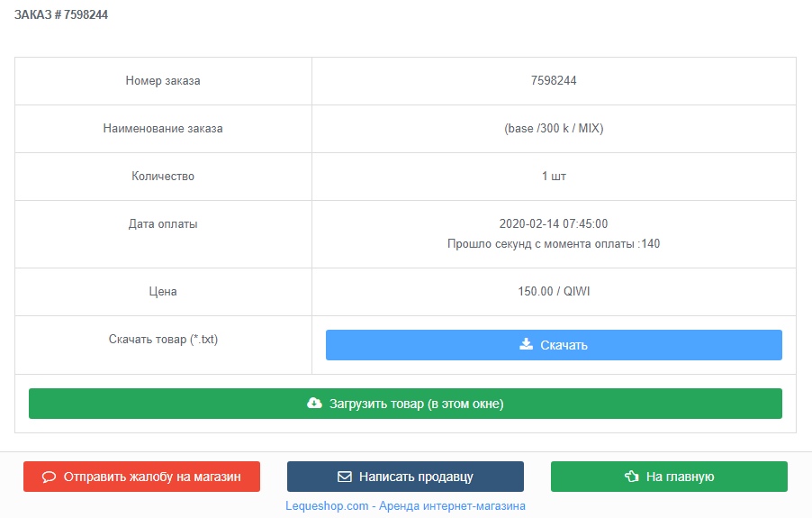Click the download icon in the Скачать button

pyautogui.click(x=527, y=344)
